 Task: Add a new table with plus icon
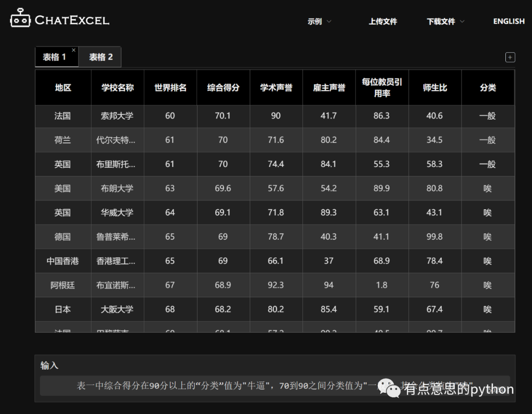[510, 57]
